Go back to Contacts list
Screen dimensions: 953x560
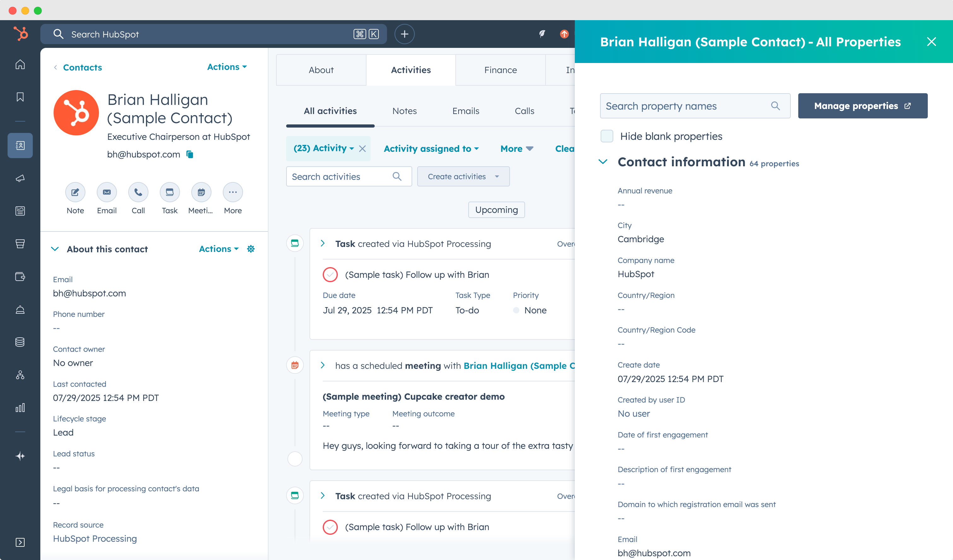coord(82,67)
